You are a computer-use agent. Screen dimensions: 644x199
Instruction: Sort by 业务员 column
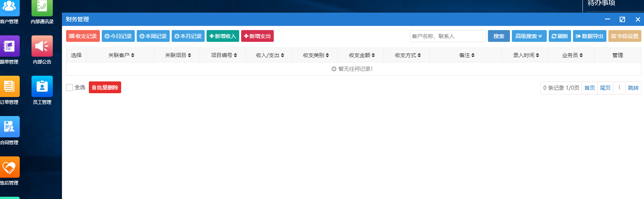point(572,55)
